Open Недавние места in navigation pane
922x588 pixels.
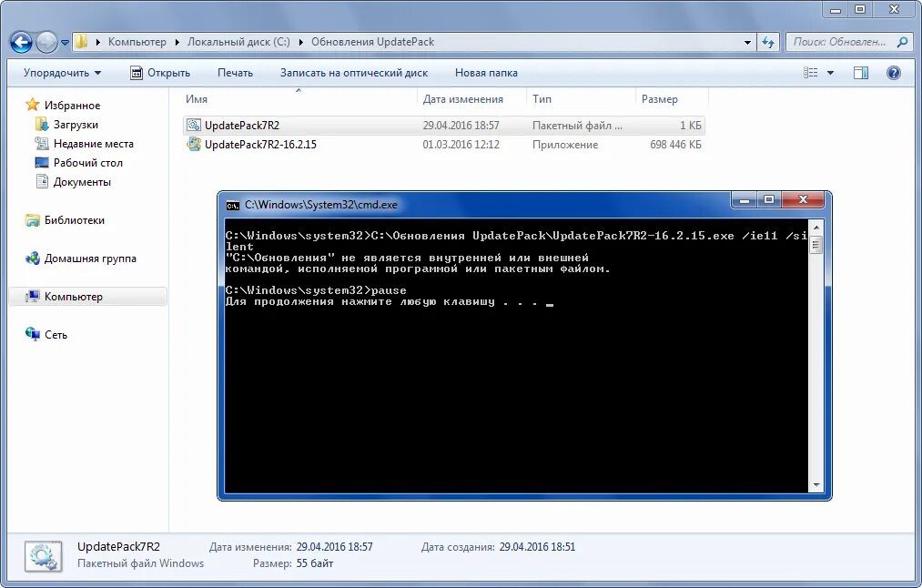click(94, 144)
